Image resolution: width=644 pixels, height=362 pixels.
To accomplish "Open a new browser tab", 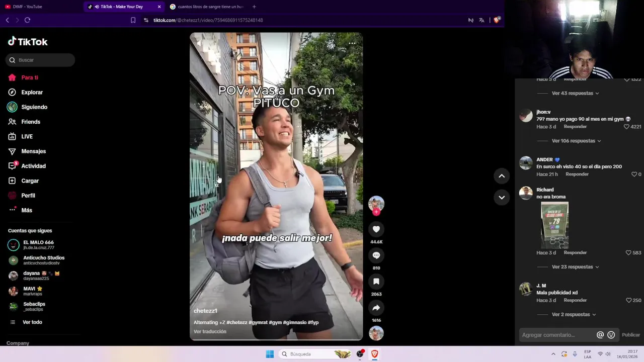I will [254, 7].
